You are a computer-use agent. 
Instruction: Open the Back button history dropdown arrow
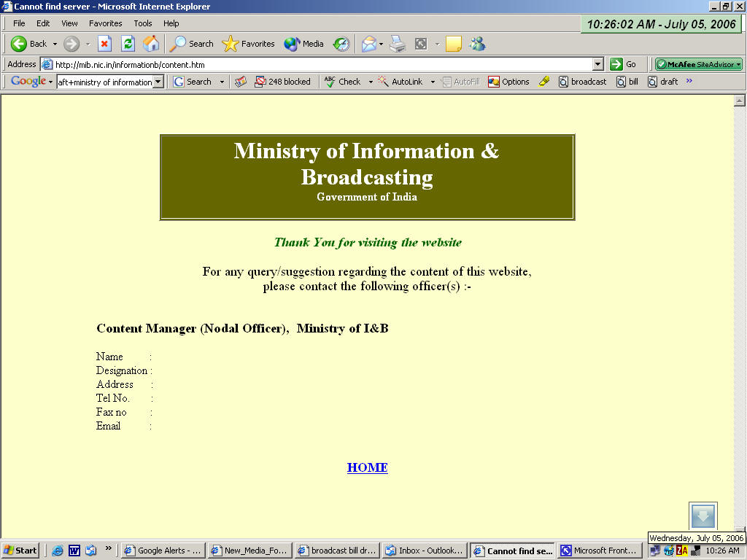[x=55, y=44]
